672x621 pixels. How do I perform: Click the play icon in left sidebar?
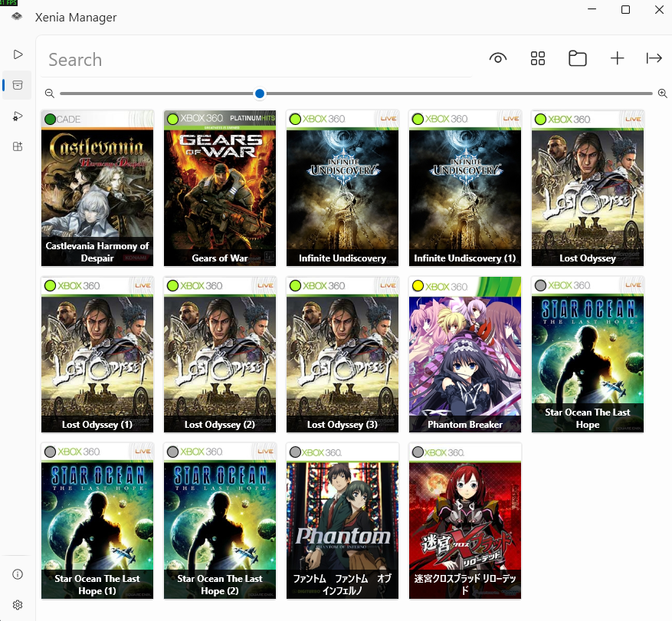coord(18,54)
